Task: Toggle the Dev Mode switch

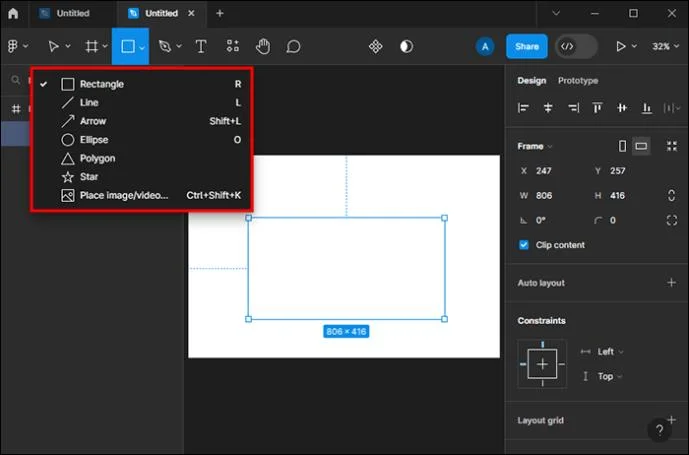Action: tap(576, 46)
